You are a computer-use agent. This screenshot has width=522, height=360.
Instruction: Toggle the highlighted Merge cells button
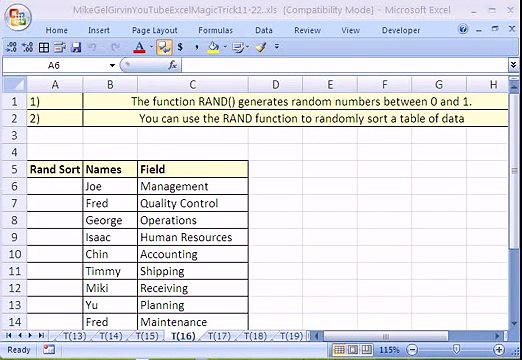click(164, 47)
